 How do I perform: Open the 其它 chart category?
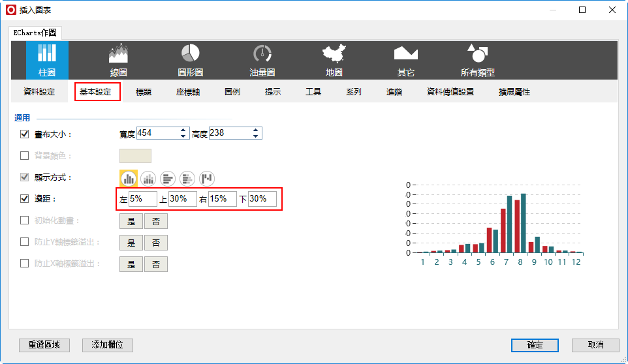405,60
